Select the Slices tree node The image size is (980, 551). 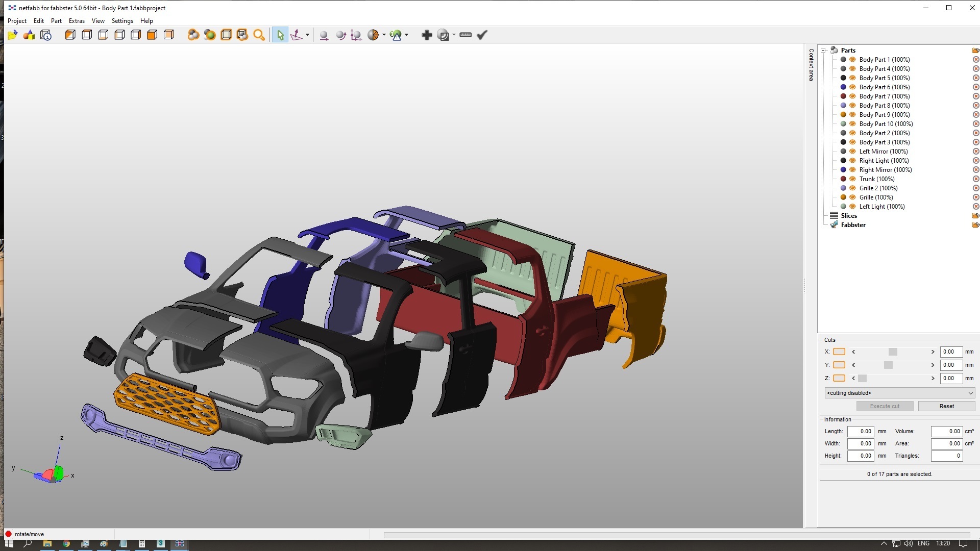[x=849, y=216]
